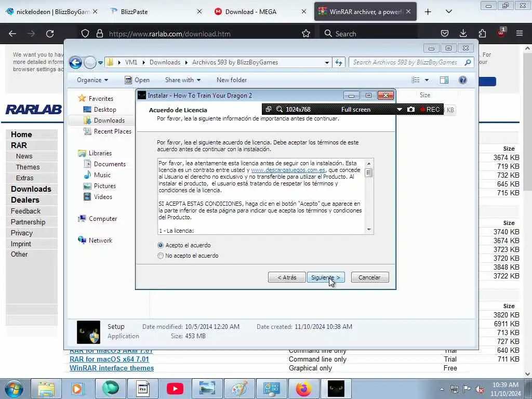This screenshot has width=532, height=399.
Task: Select Documents under Libraries
Action: click(110, 164)
